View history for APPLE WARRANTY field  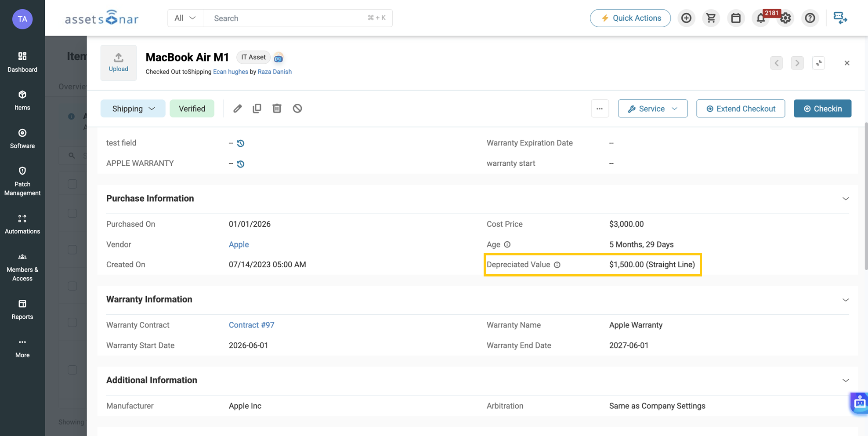point(241,164)
